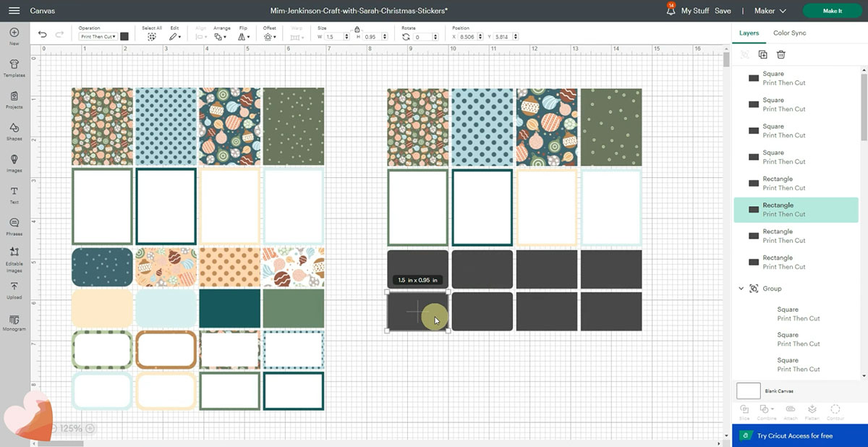The height and width of the screenshot is (447, 868).
Task: Open the hamburger main menu
Action: pyautogui.click(x=14, y=11)
